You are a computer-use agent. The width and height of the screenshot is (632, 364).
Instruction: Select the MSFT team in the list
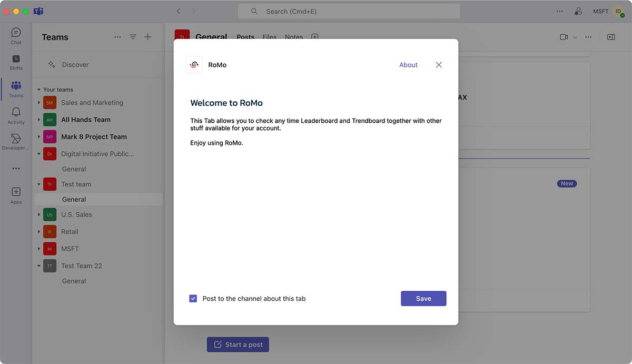[x=70, y=249]
